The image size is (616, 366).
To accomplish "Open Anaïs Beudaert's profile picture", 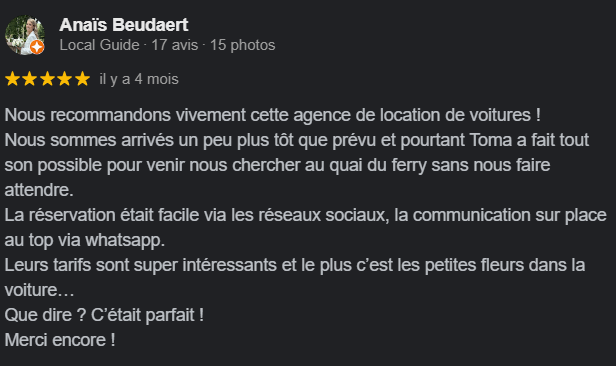I will [25, 35].
